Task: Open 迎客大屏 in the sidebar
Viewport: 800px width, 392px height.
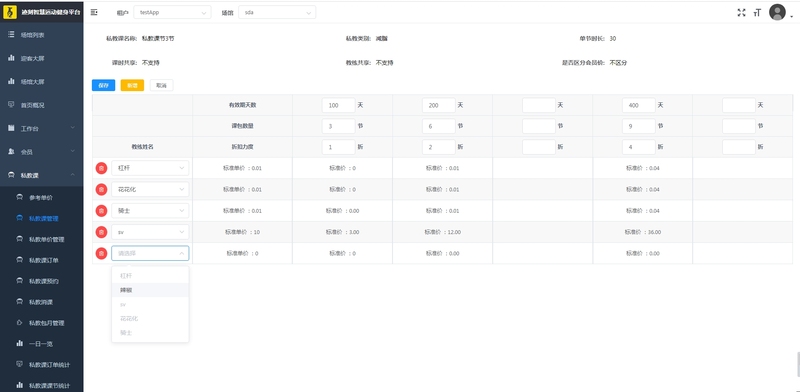Action: tap(41, 59)
